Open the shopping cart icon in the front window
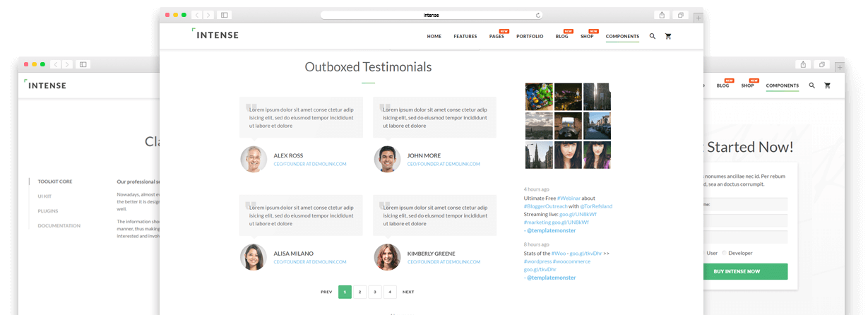 pyautogui.click(x=668, y=36)
